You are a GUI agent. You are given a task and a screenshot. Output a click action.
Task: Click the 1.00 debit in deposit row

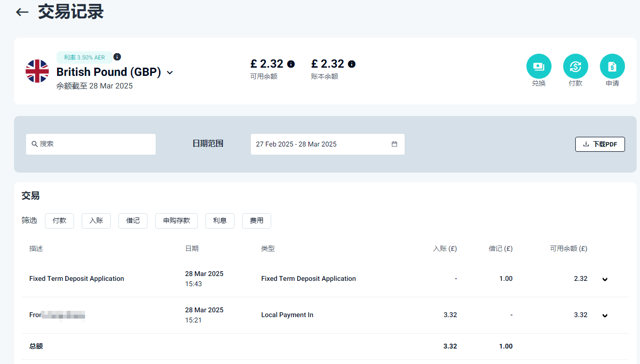(x=506, y=278)
